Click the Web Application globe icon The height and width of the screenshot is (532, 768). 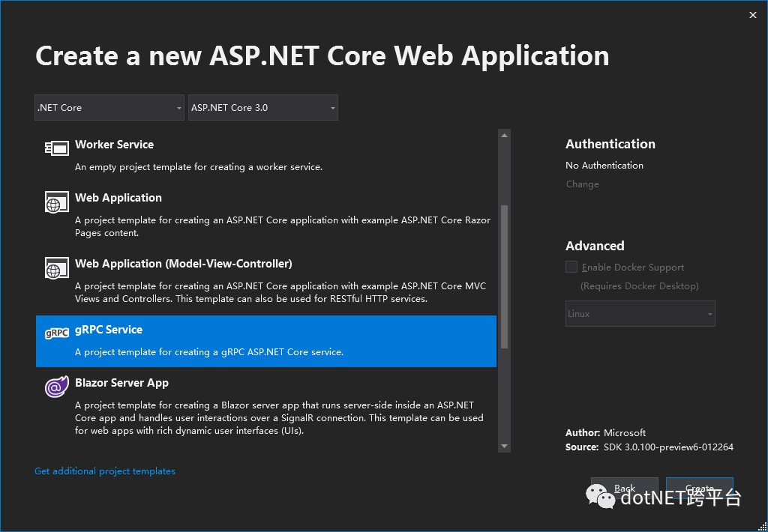pos(56,202)
